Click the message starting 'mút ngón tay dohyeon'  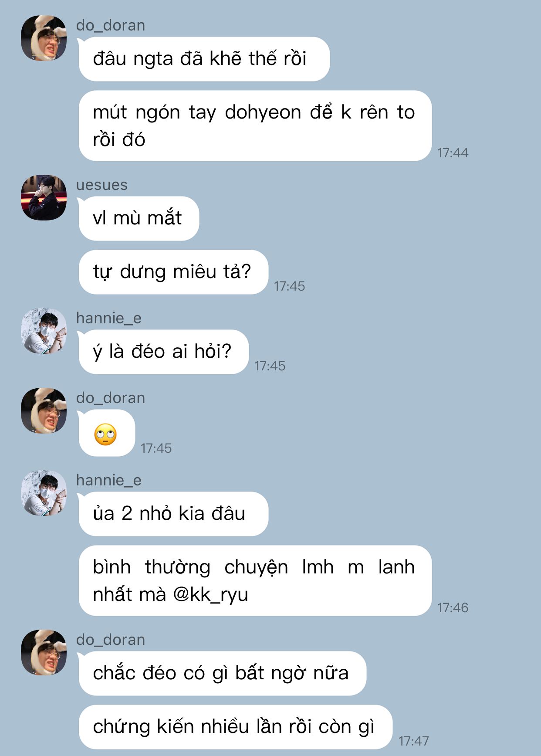tap(255, 125)
